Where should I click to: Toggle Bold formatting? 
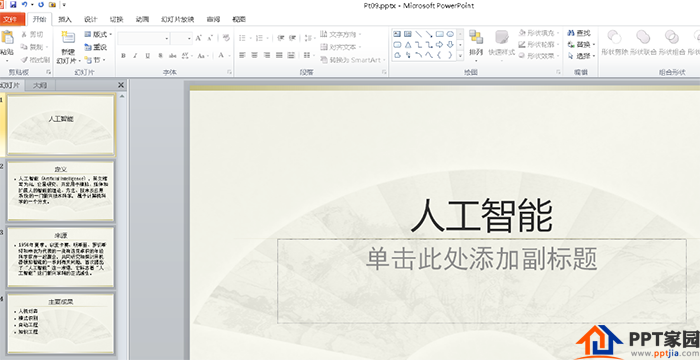pyautogui.click(x=123, y=56)
